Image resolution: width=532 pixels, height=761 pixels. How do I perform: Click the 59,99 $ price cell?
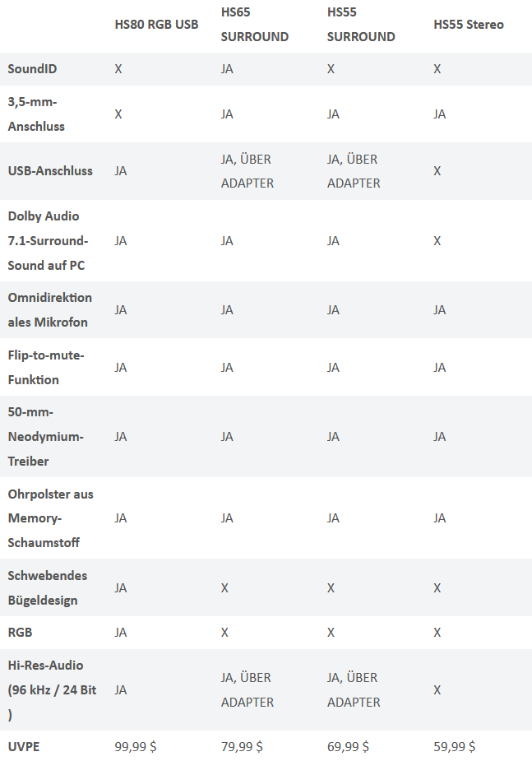tap(455, 746)
